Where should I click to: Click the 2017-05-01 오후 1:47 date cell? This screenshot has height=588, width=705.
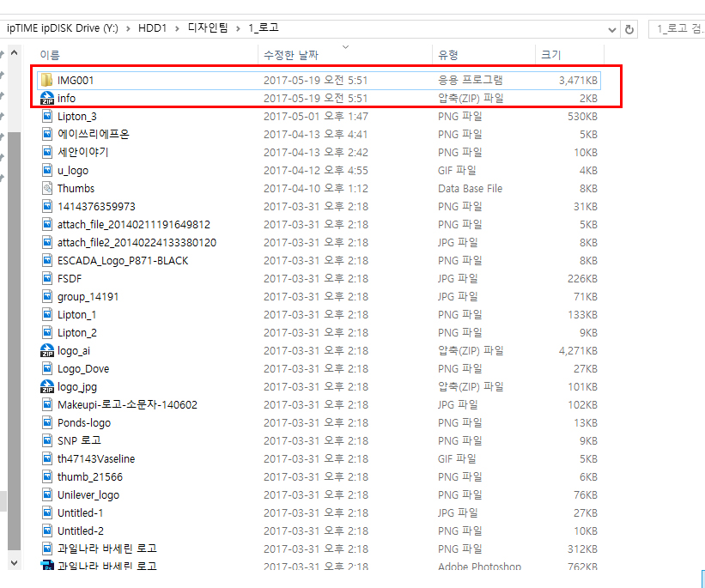(x=316, y=117)
